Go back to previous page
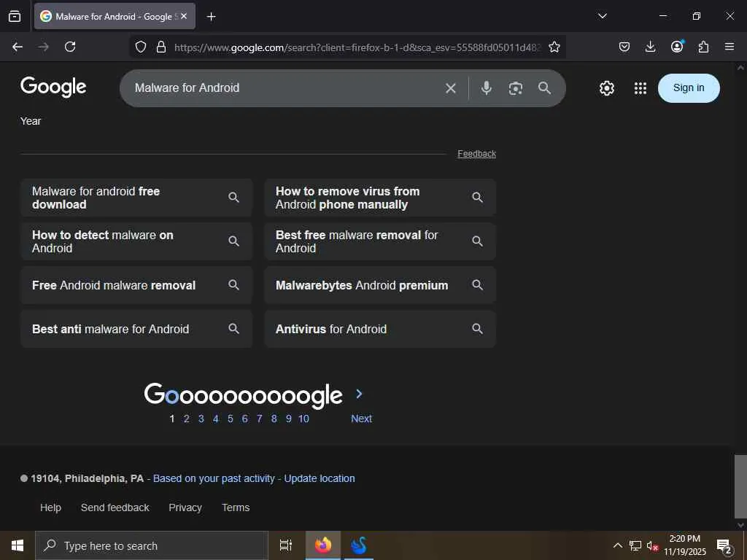 tap(18, 47)
